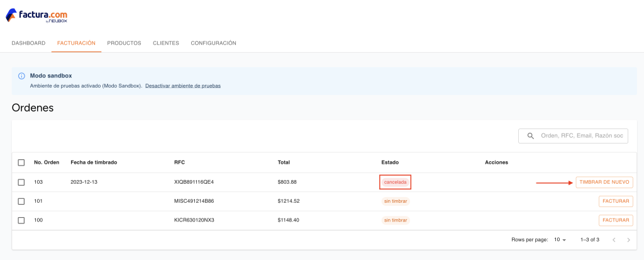Click the Modo sandbox heading
The height and width of the screenshot is (260, 644).
51,76
